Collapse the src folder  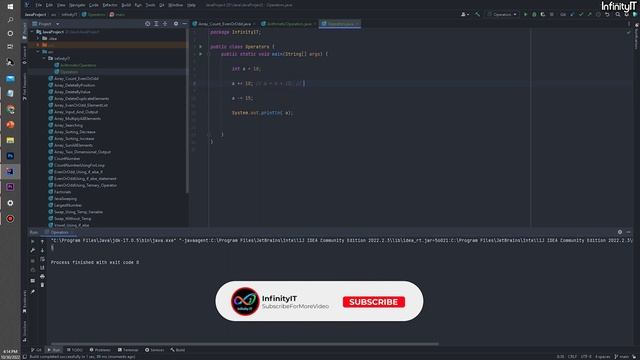[38, 52]
